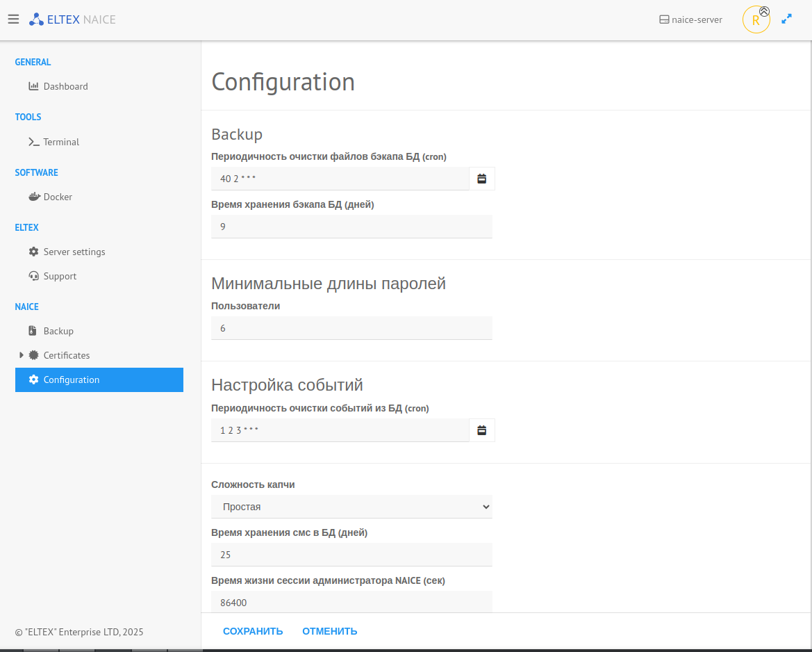Screen dimensions: 812x652
Task: Click the СОХРАНИТЬ button
Action: 253,631
